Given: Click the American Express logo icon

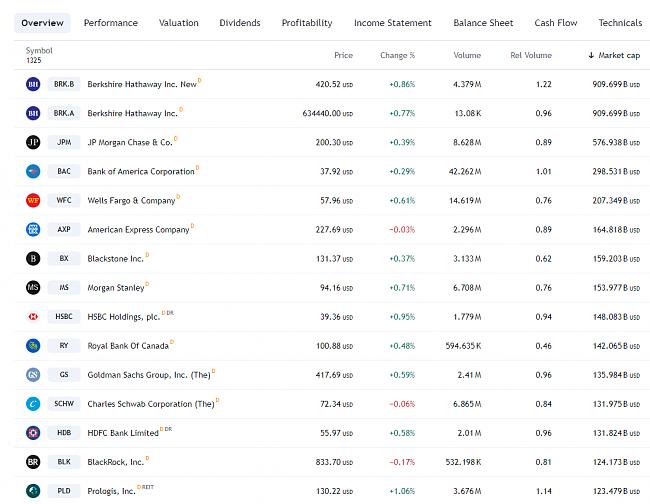Looking at the screenshot, I should [33, 229].
